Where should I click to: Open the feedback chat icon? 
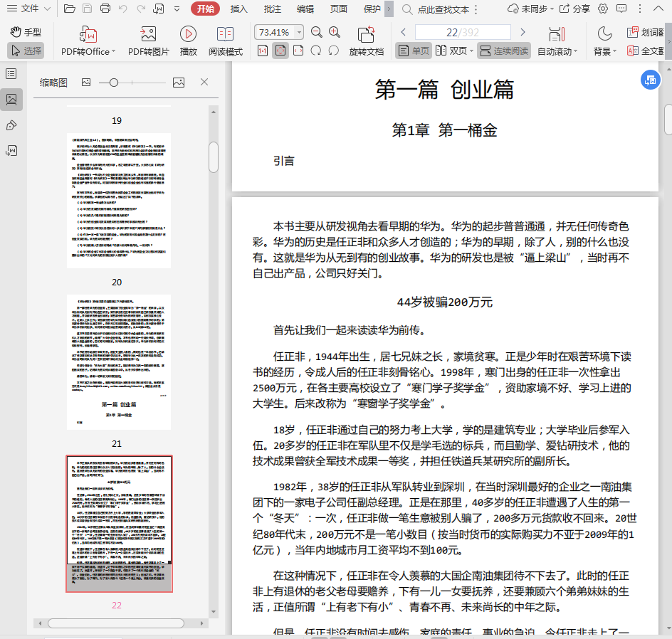pyautogui.click(x=621, y=9)
